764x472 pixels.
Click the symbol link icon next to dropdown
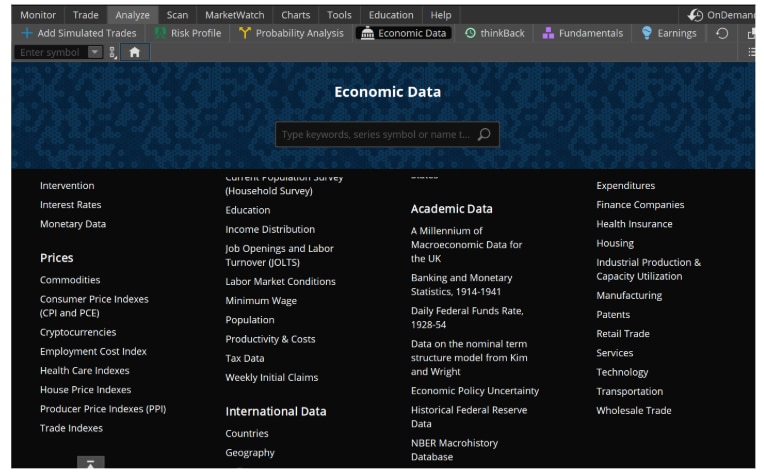coord(113,52)
